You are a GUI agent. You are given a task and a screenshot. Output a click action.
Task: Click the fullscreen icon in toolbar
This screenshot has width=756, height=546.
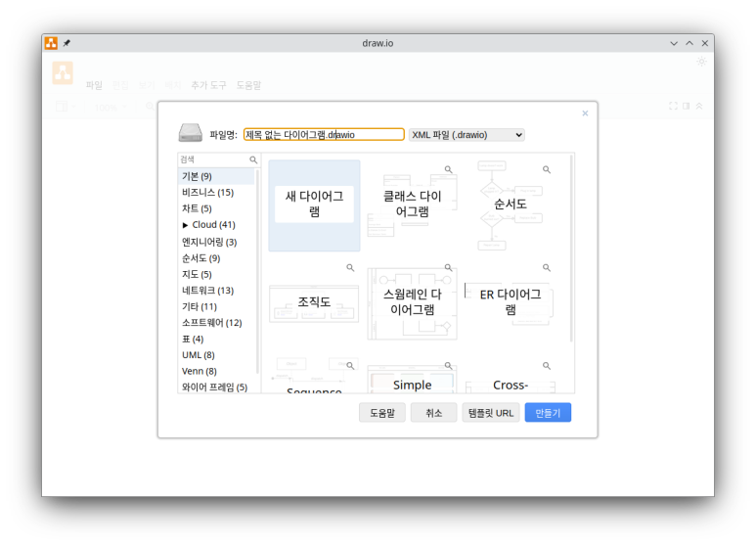click(673, 106)
